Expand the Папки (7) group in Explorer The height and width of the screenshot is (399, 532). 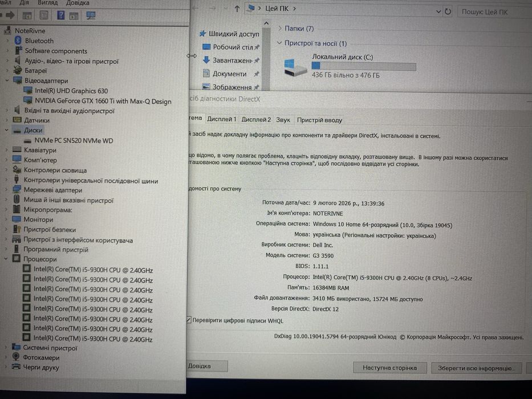(x=280, y=28)
